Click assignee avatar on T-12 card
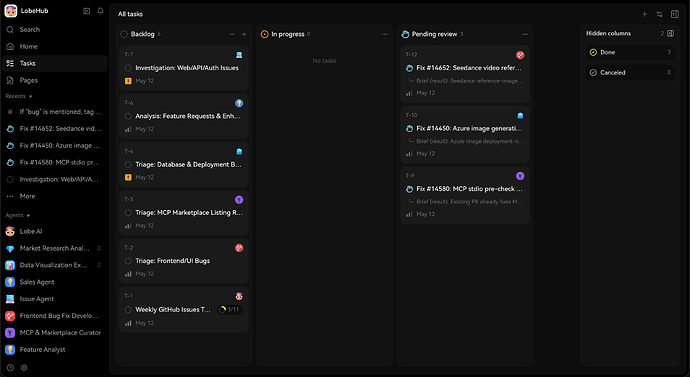The height and width of the screenshot is (377, 690). (x=520, y=55)
